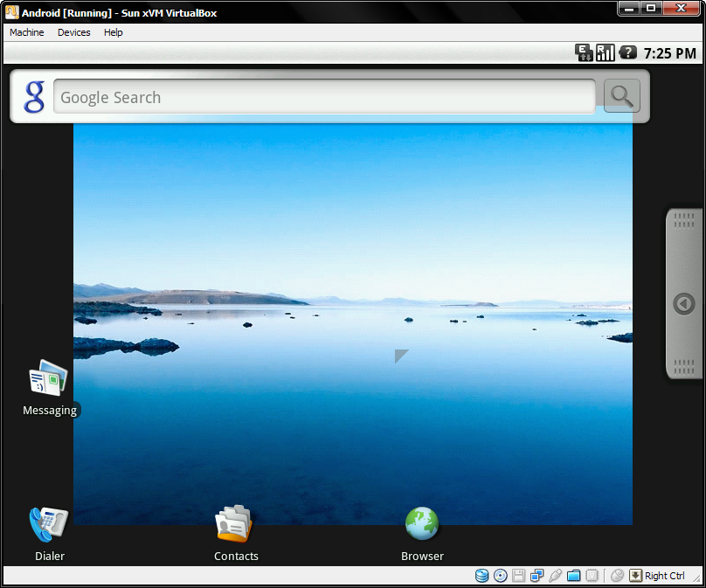706x588 pixels.
Task: Click the hard disk activity indicator
Action: [x=481, y=576]
